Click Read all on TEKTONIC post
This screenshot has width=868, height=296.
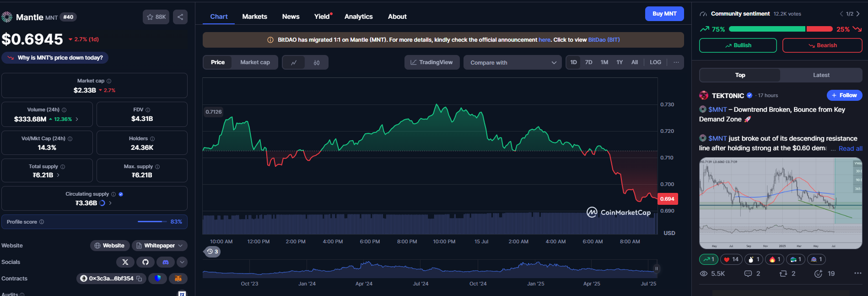point(850,148)
